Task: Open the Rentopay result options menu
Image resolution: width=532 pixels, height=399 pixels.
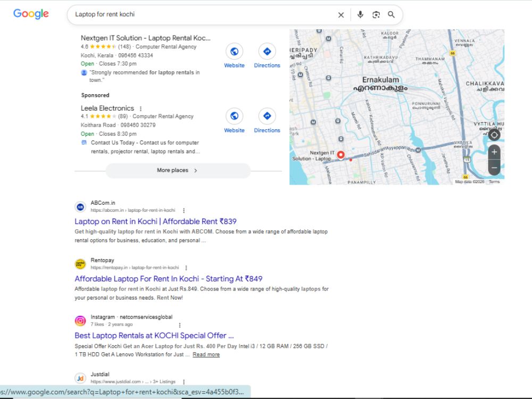Action: coord(186,268)
